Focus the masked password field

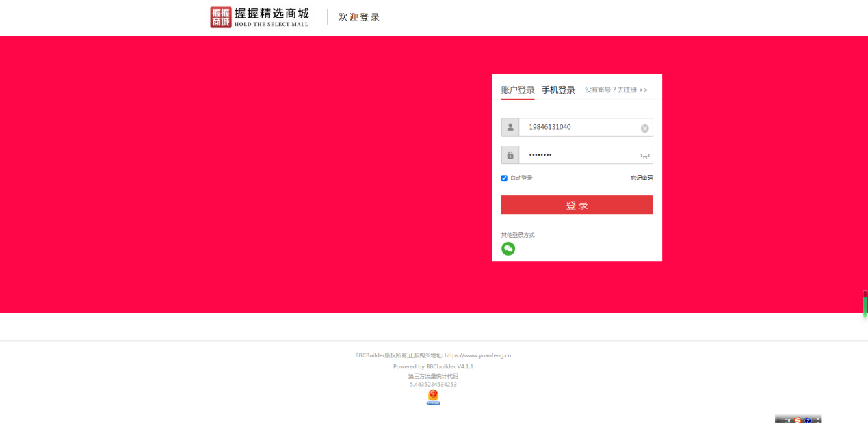tap(578, 155)
